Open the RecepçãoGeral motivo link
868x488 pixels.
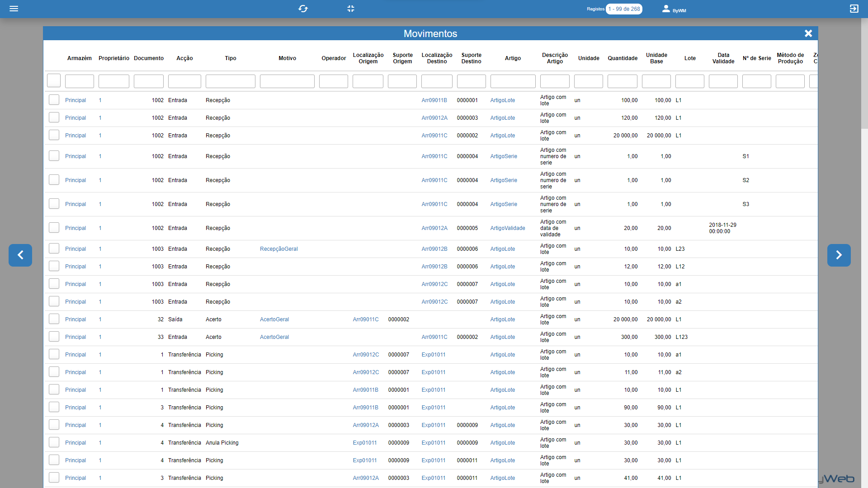pos(278,249)
